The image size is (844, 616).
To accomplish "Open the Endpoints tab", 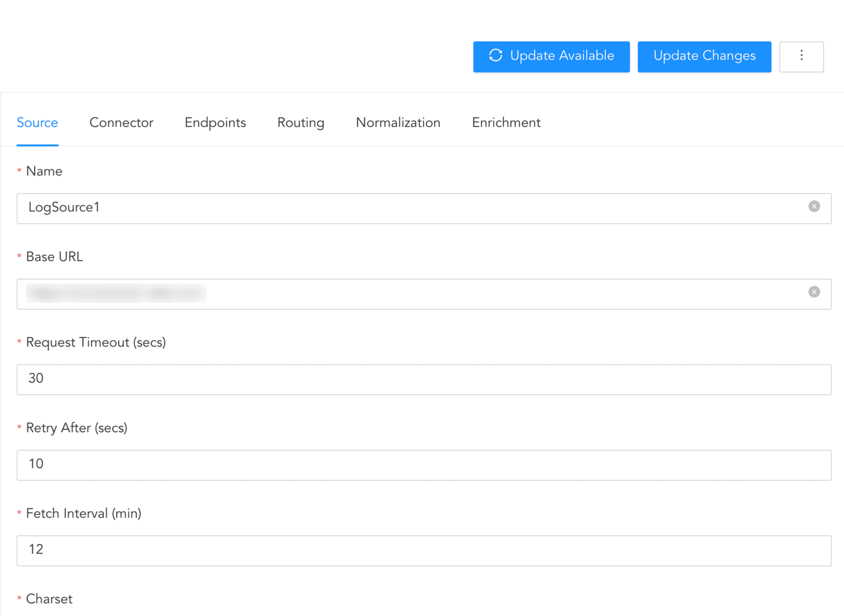I will pyautogui.click(x=215, y=123).
